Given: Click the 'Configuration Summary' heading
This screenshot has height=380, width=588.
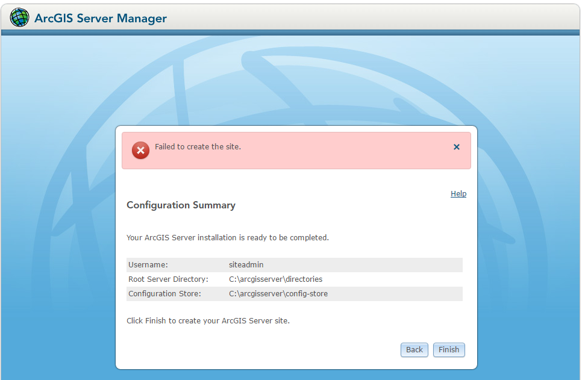Looking at the screenshot, I should coord(181,205).
